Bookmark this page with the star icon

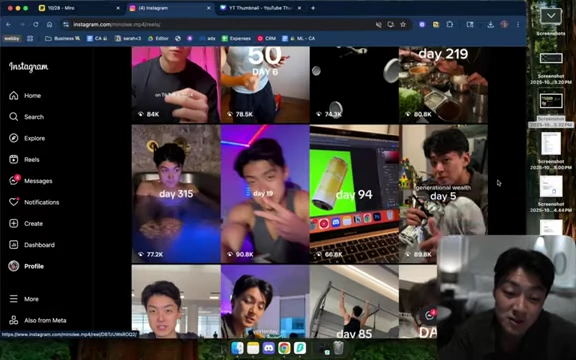(403, 25)
